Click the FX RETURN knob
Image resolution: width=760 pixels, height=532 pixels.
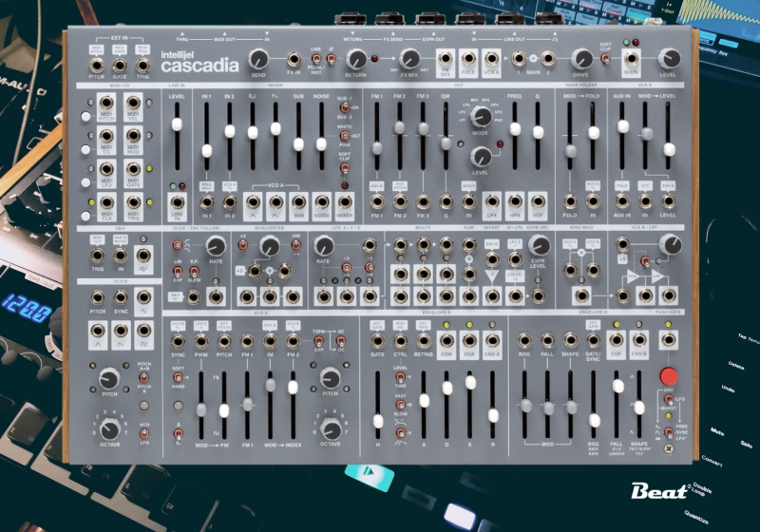point(356,59)
